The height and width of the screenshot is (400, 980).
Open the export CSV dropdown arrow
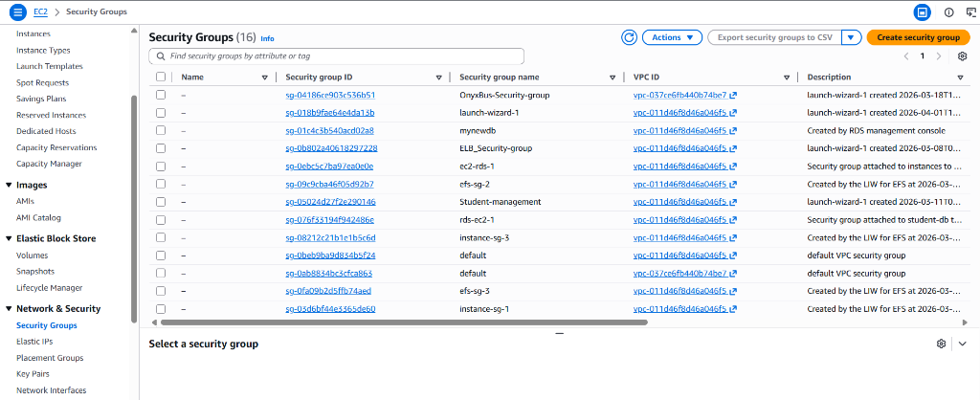click(852, 37)
